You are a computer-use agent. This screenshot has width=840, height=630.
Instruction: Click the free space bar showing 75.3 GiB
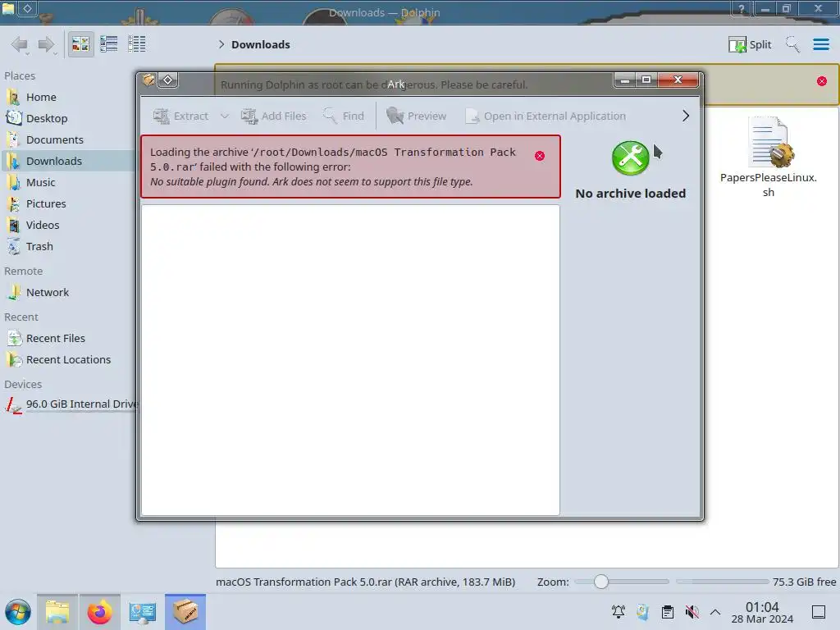[722, 582]
